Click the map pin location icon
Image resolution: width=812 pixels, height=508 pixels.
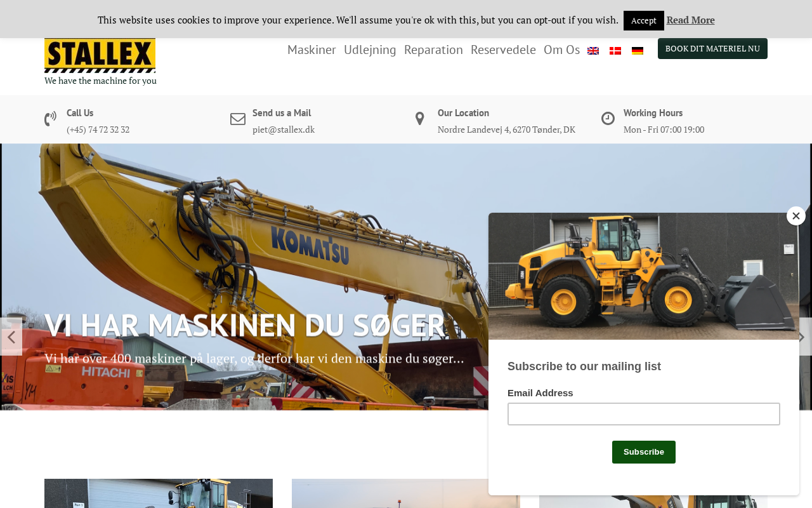420,119
